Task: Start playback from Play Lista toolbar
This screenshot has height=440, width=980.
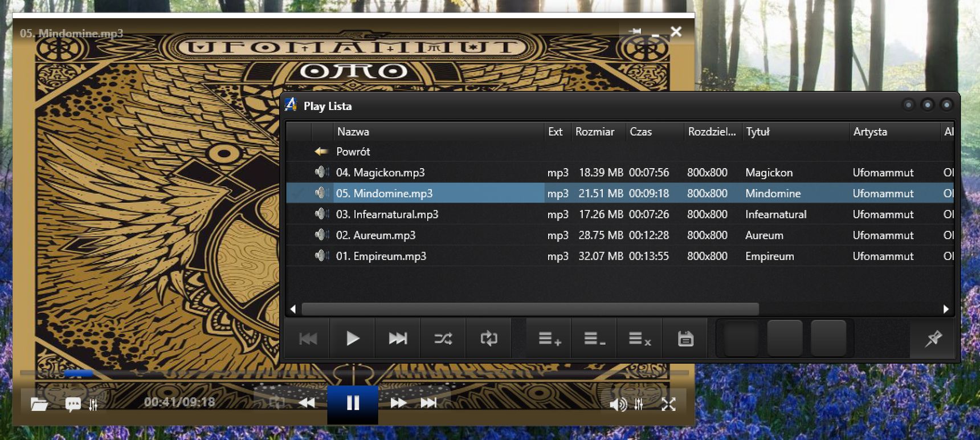Action: (353, 339)
